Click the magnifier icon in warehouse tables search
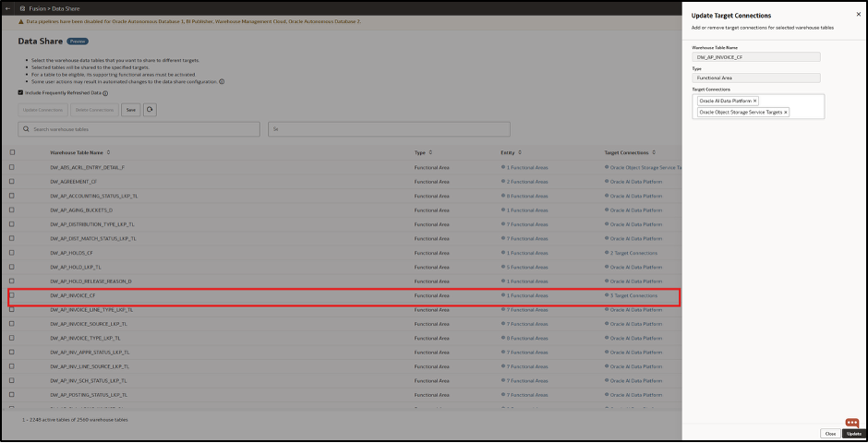868x443 pixels. (26, 129)
